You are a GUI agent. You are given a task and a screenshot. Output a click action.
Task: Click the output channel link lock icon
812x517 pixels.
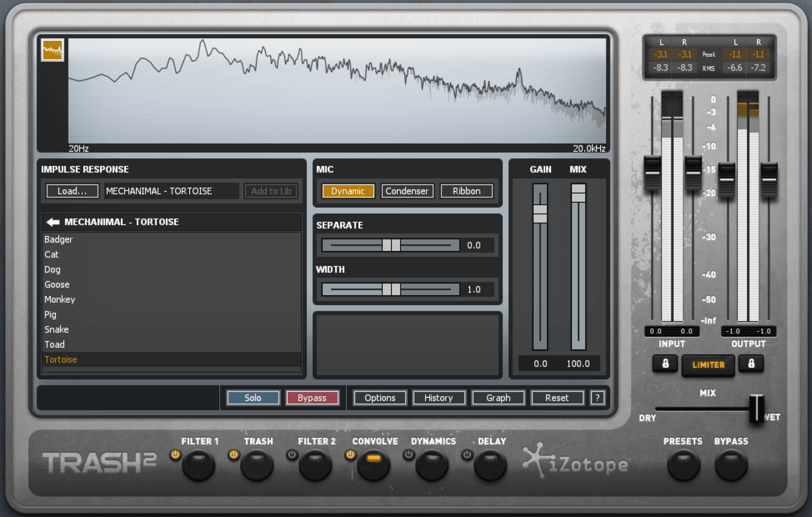[x=751, y=364]
